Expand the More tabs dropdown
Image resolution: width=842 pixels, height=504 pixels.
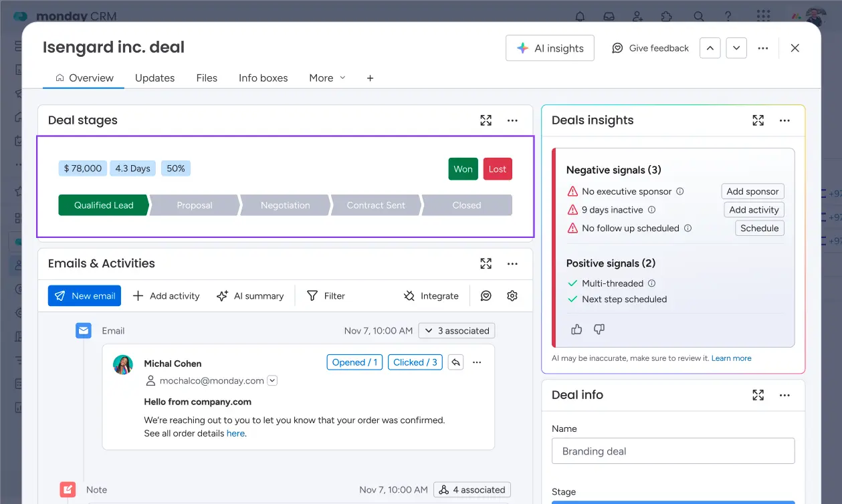(x=327, y=78)
